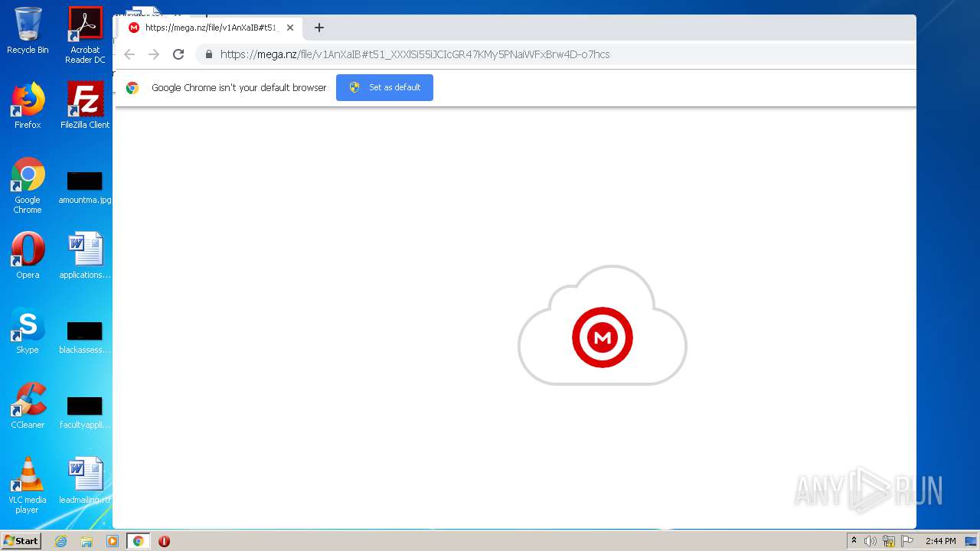Launch Skype desktop shortcut

coord(28,331)
